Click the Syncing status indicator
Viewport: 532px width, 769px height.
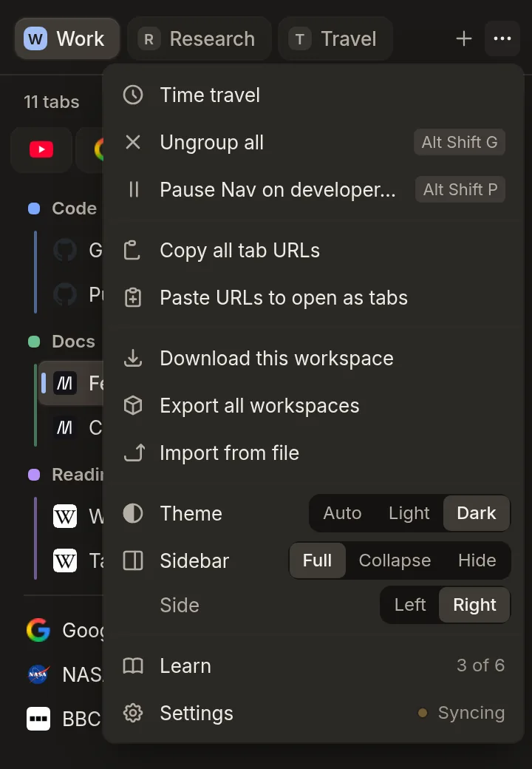click(461, 713)
